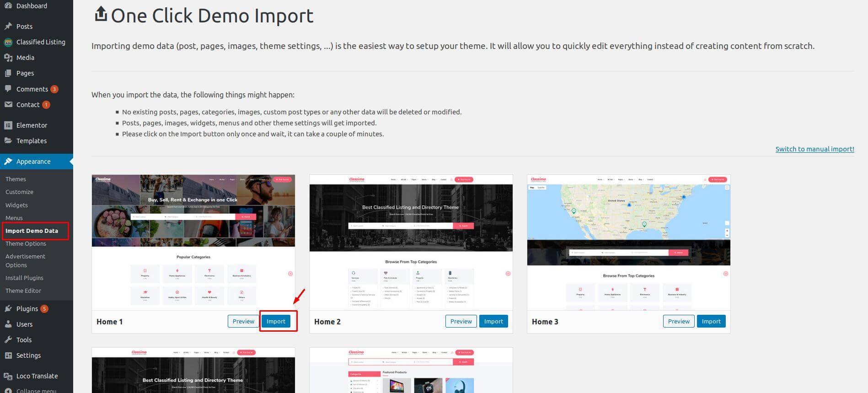Click the Home 1 demo screenshot thumbnail
868x393 pixels.
click(x=193, y=242)
